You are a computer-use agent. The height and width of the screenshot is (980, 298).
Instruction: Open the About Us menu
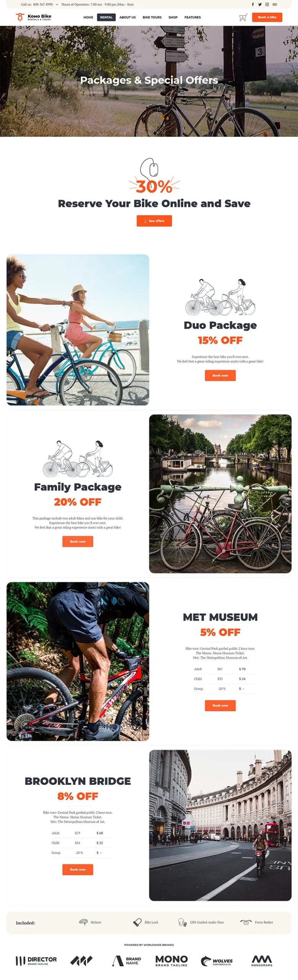point(127,17)
